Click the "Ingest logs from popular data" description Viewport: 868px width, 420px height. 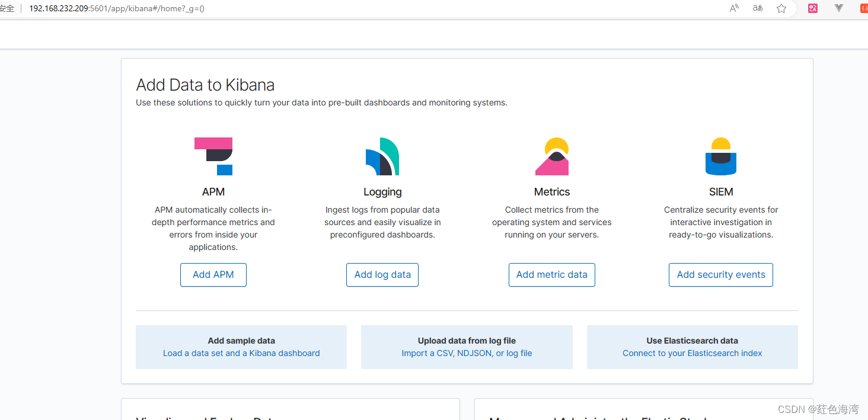[382, 222]
